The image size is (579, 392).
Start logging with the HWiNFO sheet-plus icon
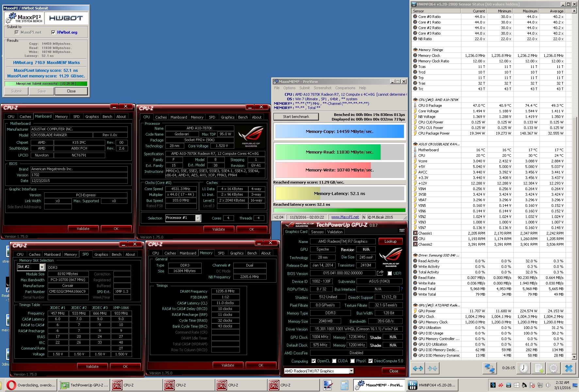click(x=539, y=368)
